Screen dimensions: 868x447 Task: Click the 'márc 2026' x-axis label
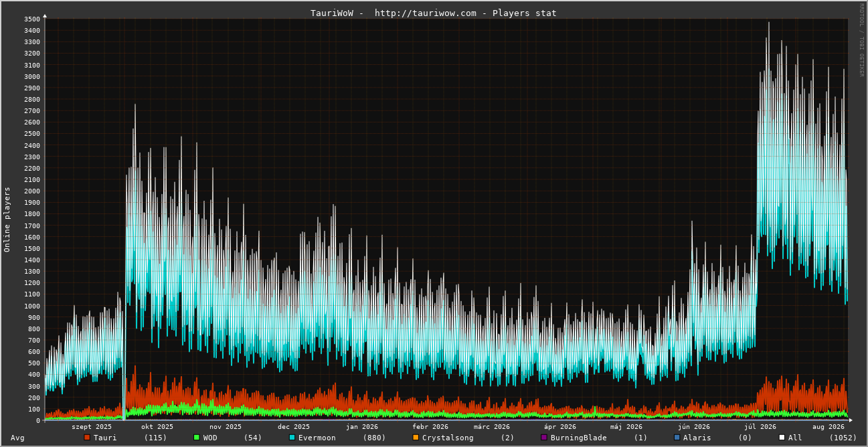point(492,427)
